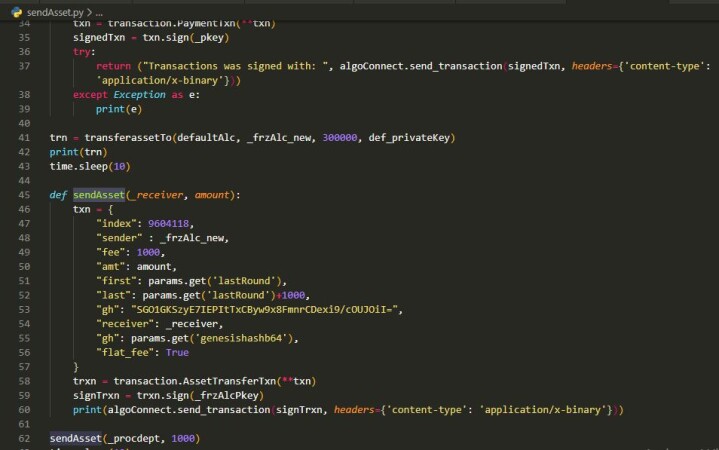
Task: Click the 'amount' parameter on line 45
Action: (x=212, y=195)
